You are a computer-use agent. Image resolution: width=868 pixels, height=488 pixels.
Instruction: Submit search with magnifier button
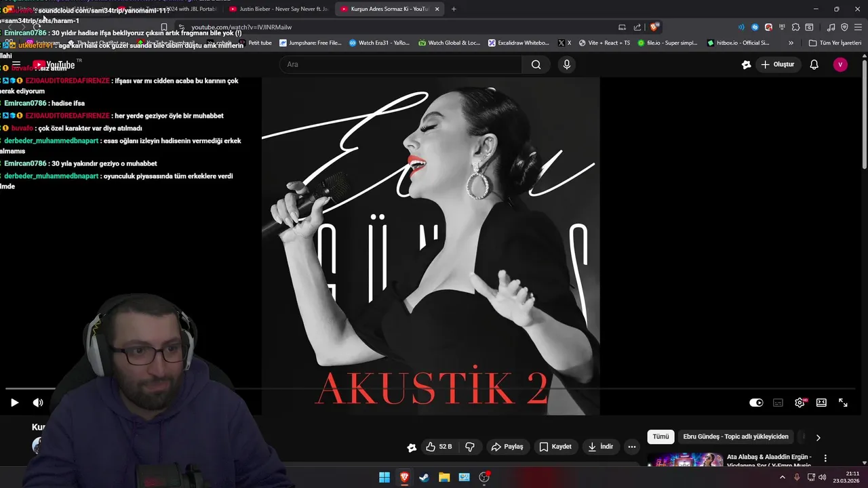coord(536,64)
